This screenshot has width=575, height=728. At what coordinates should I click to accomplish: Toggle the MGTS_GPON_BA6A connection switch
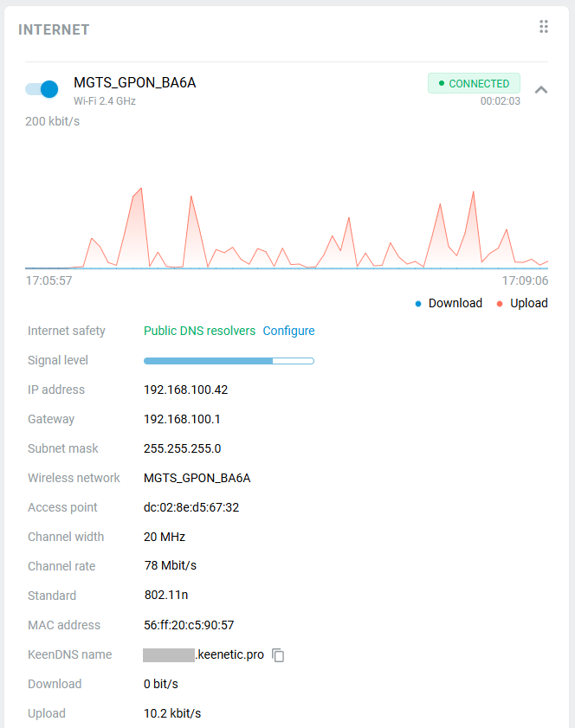[42, 88]
